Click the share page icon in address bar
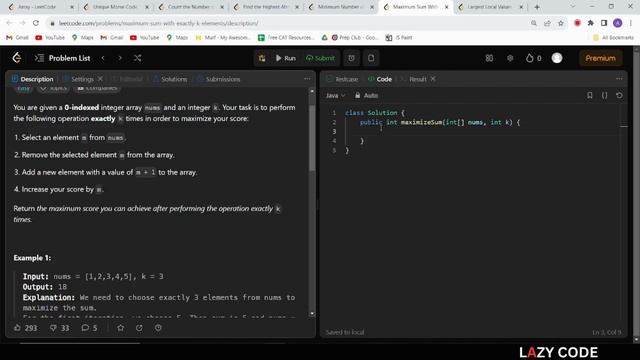This screenshot has height=360, width=640. point(547,23)
